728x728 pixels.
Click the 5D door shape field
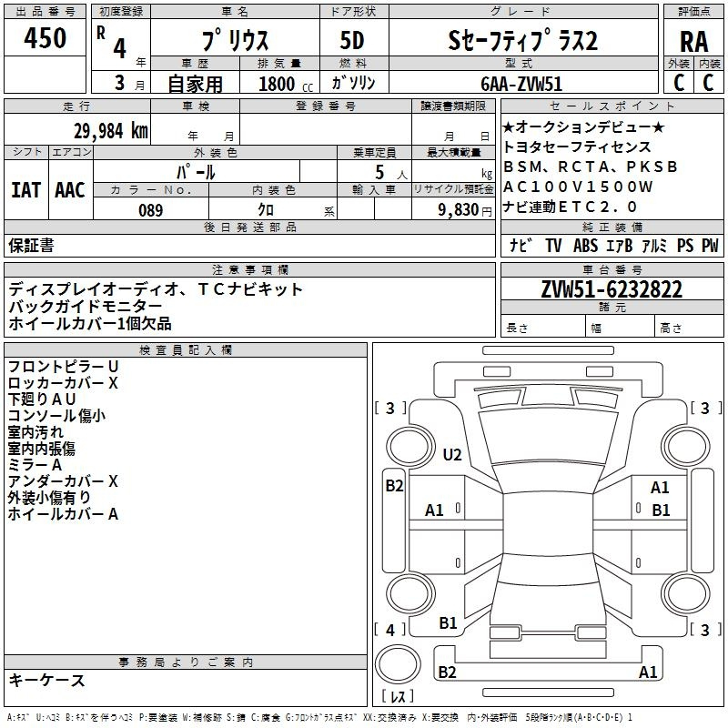(352, 41)
